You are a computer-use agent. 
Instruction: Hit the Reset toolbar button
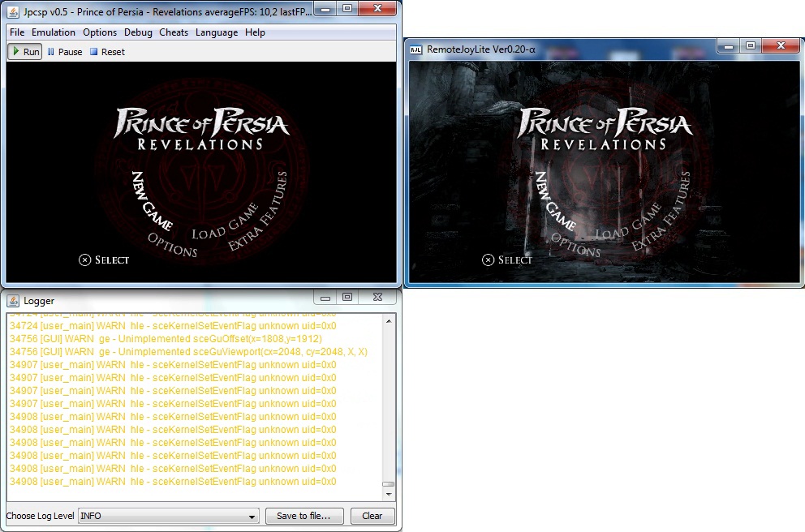[x=107, y=52]
